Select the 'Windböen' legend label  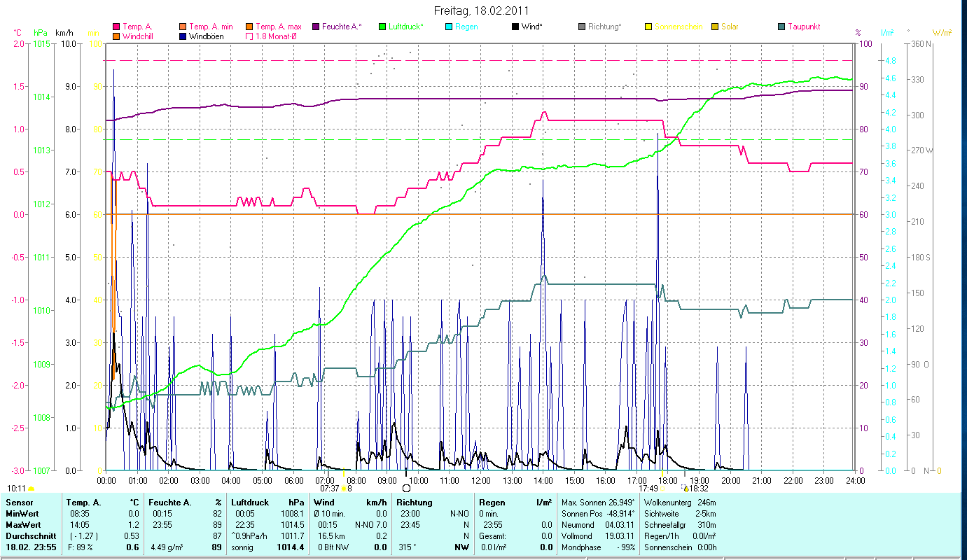(206, 36)
